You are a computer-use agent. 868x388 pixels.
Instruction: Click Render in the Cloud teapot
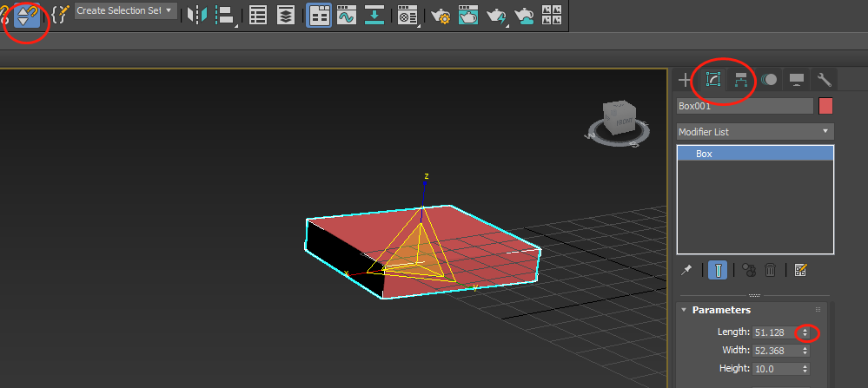point(524,16)
